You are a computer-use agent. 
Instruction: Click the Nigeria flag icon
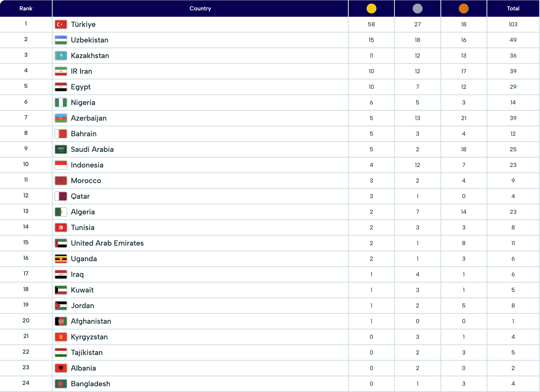(61, 103)
